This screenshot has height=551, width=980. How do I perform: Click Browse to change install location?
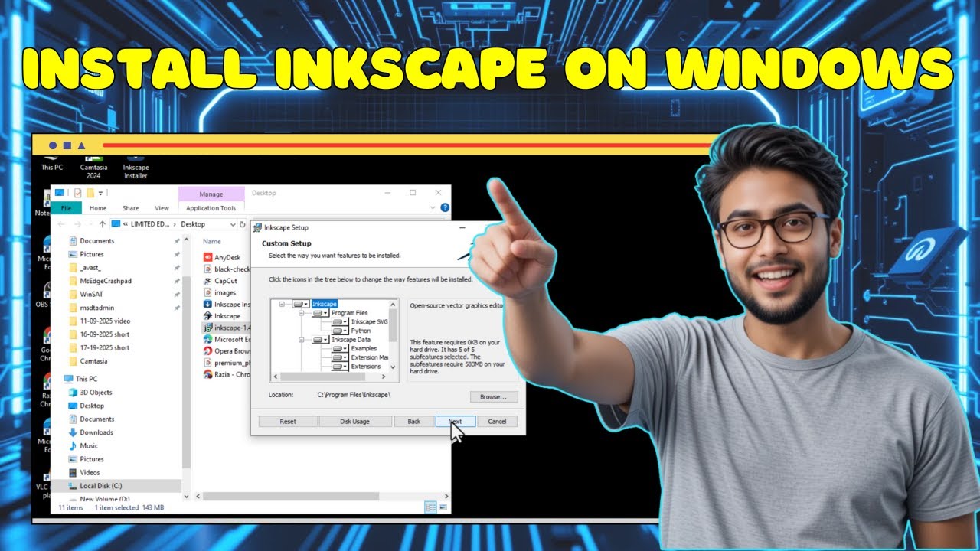(x=494, y=397)
